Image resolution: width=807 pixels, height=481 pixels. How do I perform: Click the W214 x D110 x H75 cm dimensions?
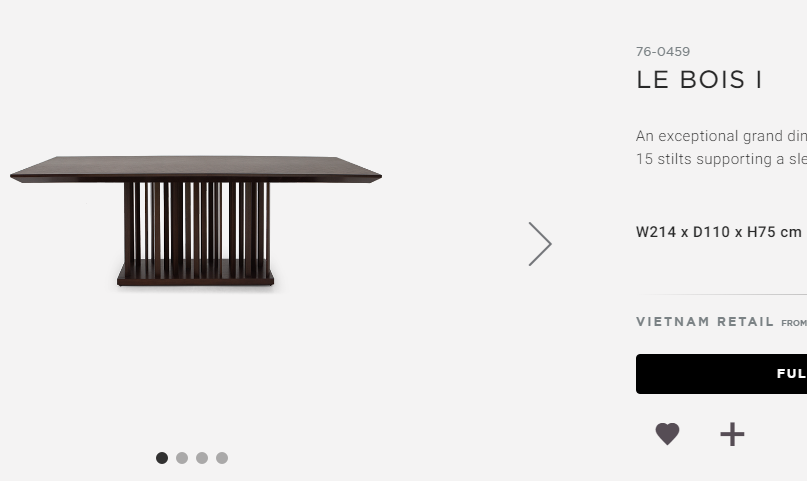719,232
